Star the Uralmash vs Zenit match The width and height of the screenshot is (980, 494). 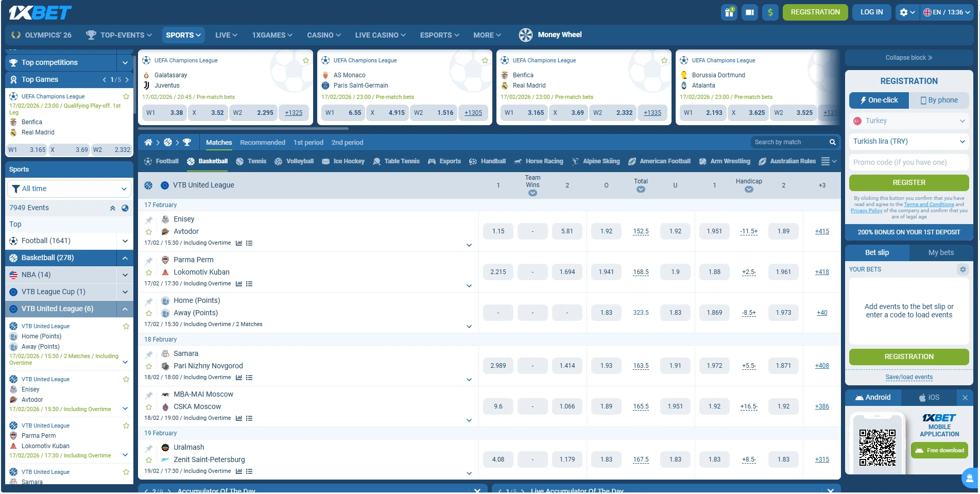coord(149,460)
